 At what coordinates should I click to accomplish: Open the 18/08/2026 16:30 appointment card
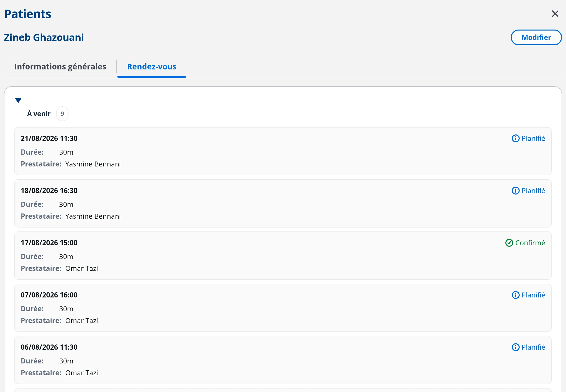[x=283, y=203]
